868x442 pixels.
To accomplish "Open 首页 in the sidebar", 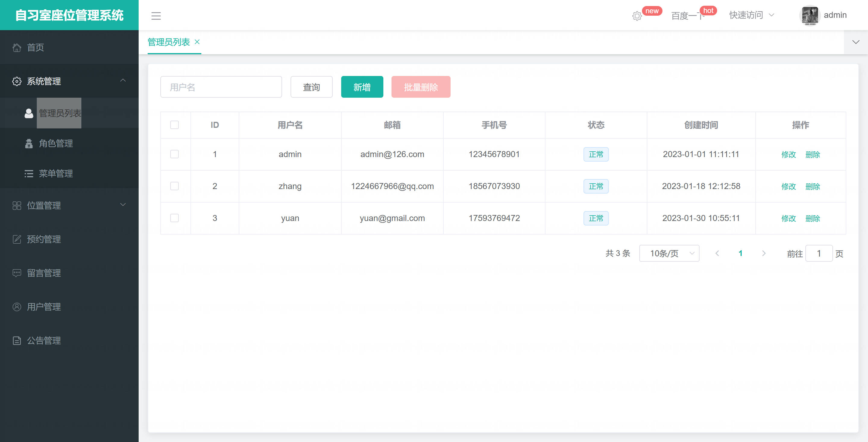I will click(69, 47).
